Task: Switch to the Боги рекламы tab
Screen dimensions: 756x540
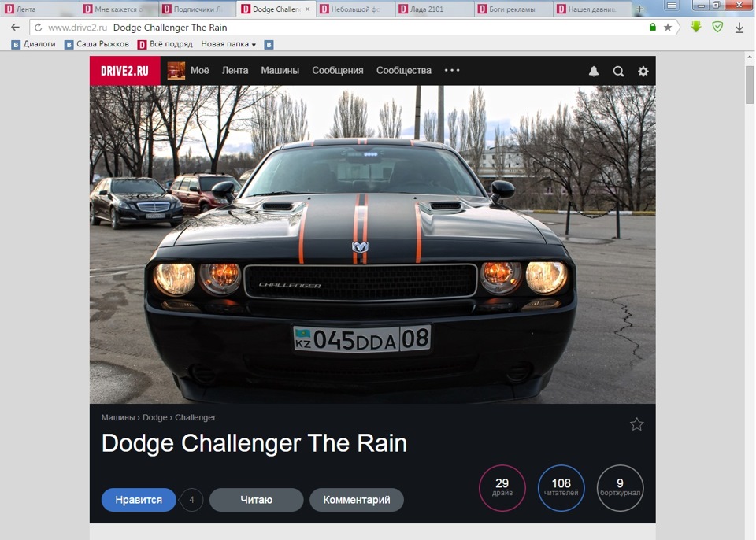Action: (x=514, y=9)
